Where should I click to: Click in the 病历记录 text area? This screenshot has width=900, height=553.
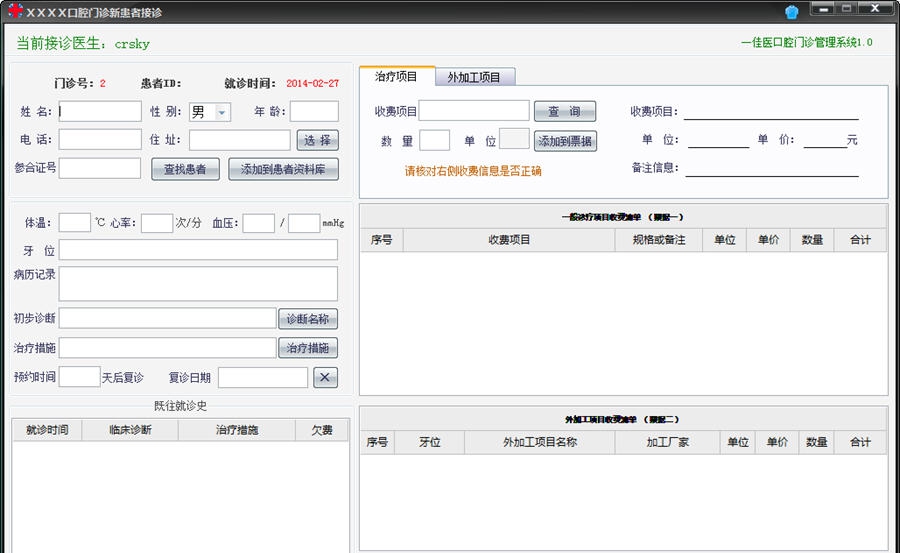click(x=198, y=284)
